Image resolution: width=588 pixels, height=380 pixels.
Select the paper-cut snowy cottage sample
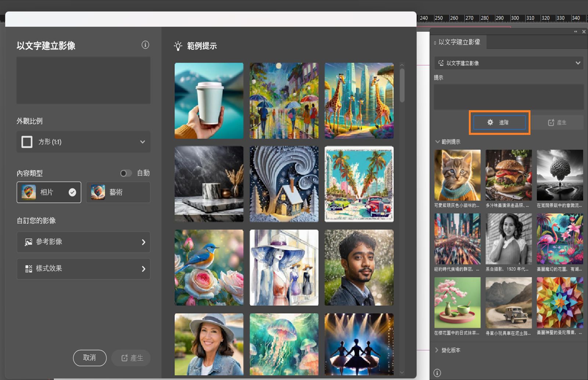284,184
